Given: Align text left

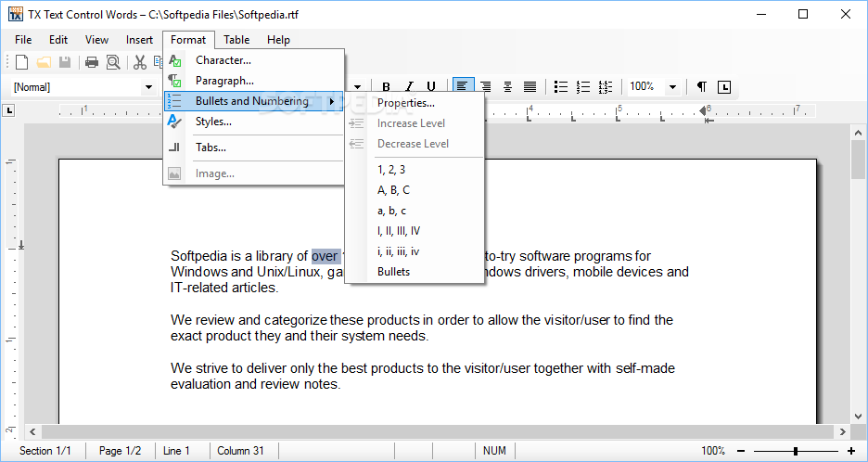Looking at the screenshot, I should (x=463, y=87).
